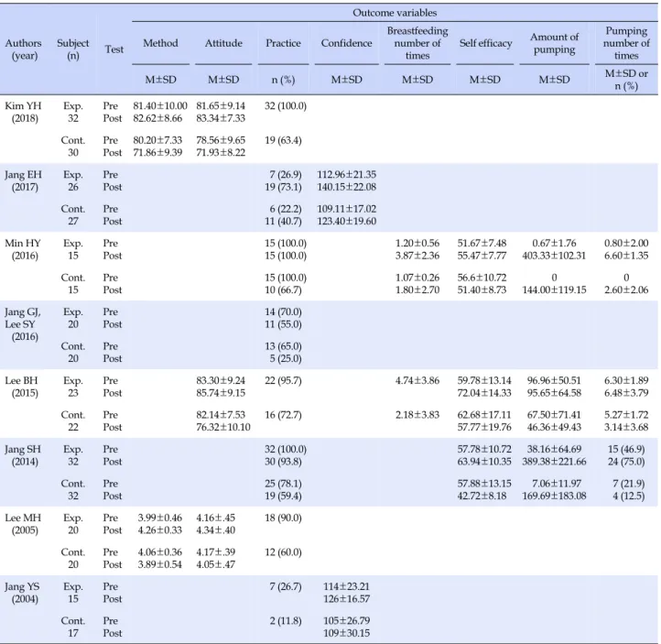Select author cell 'Lee MH (2005)'
Image resolution: width=661 pixels, height=644 pixels.
click(23, 524)
